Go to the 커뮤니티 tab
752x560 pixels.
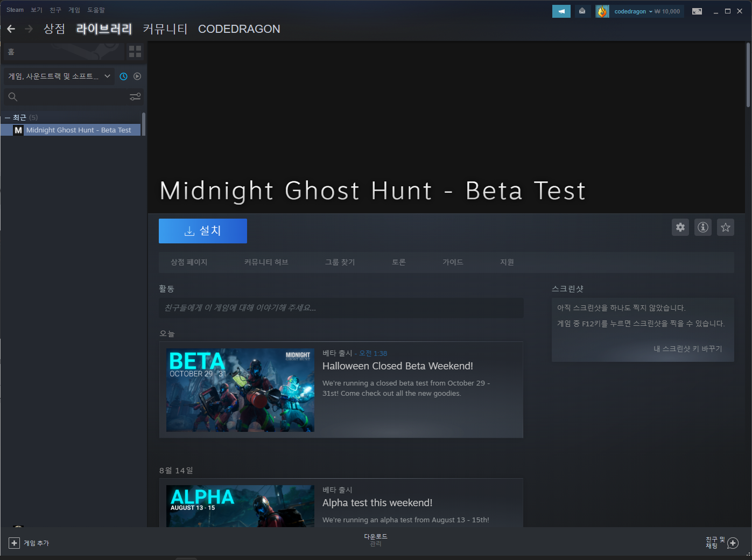165,29
